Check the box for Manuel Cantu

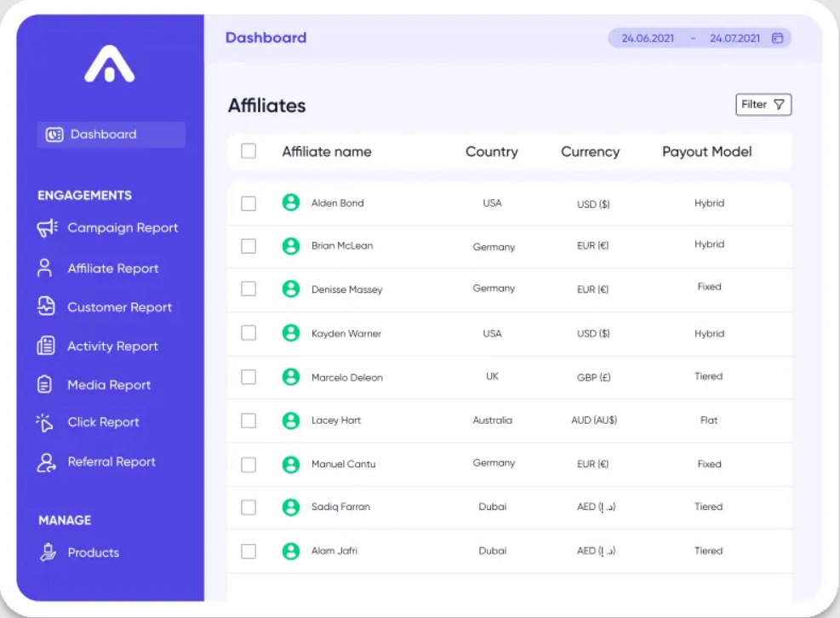pyautogui.click(x=249, y=464)
